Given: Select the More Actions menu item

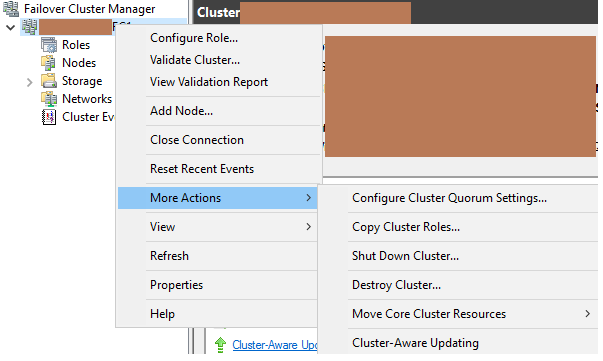Looking at the screenshot, I should coord(218,198).
